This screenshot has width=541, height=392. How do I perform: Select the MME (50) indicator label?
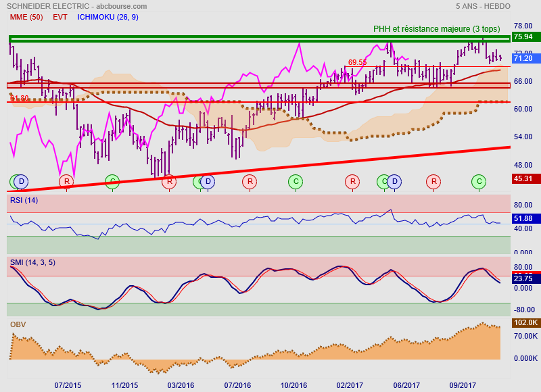[26, 17]
